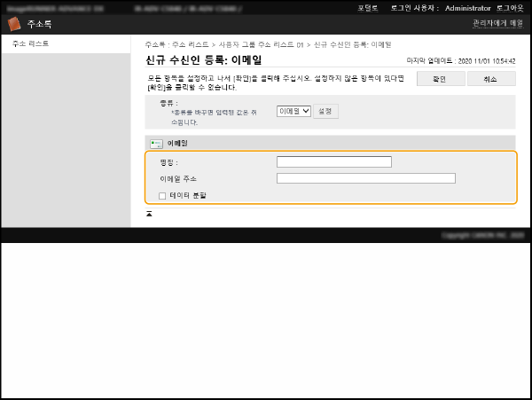Click 주소 리스트 breadcrumb link
This screenshot has width=532, height=400.
point(187,43)
